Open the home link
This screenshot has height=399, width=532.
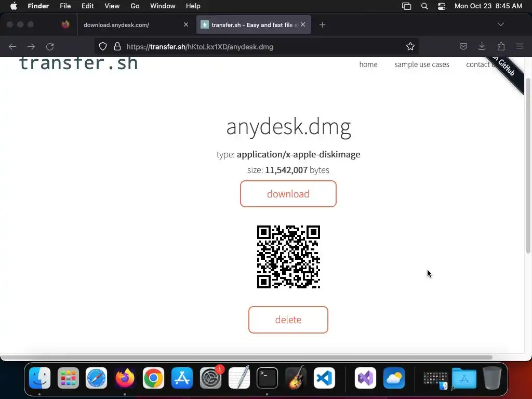click(x=368, y=64)
